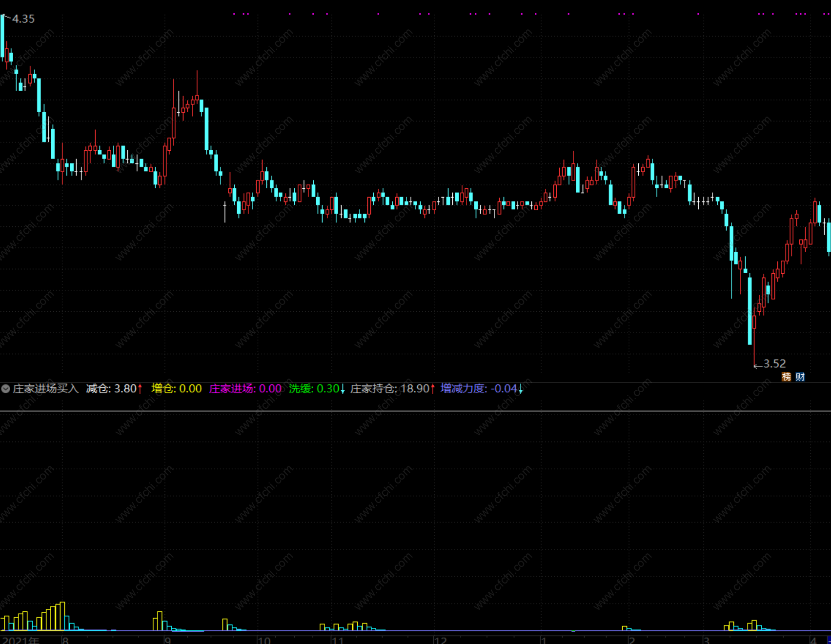Click the 2021年 label on time axis

point(20,640)
